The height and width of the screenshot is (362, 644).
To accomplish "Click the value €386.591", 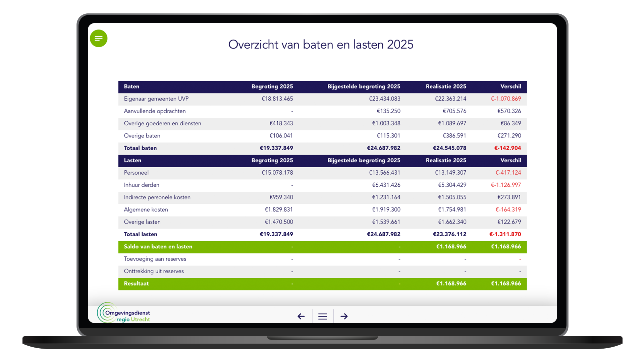I will [454, 136].
